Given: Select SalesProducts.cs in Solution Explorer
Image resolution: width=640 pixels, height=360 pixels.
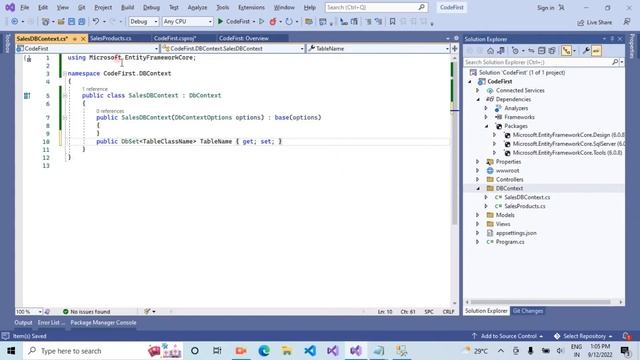Looking at the screenshot, I should point(524,206).
